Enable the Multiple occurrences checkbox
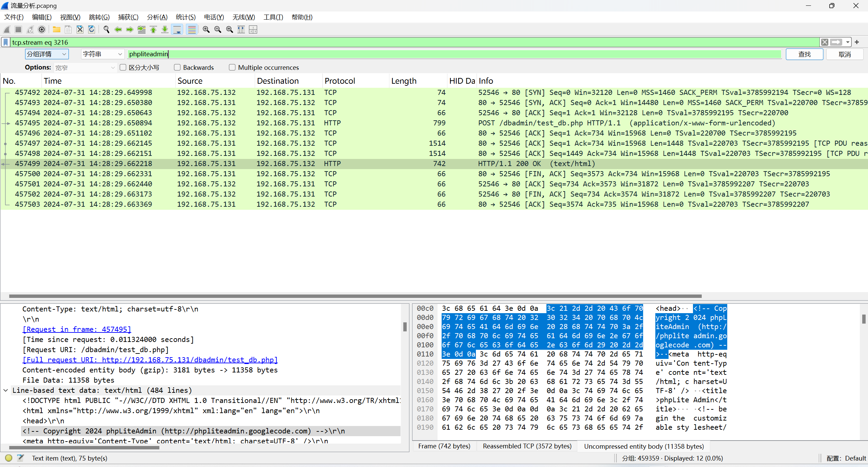The width and height of the screenshot is (868, 467). 232,67
